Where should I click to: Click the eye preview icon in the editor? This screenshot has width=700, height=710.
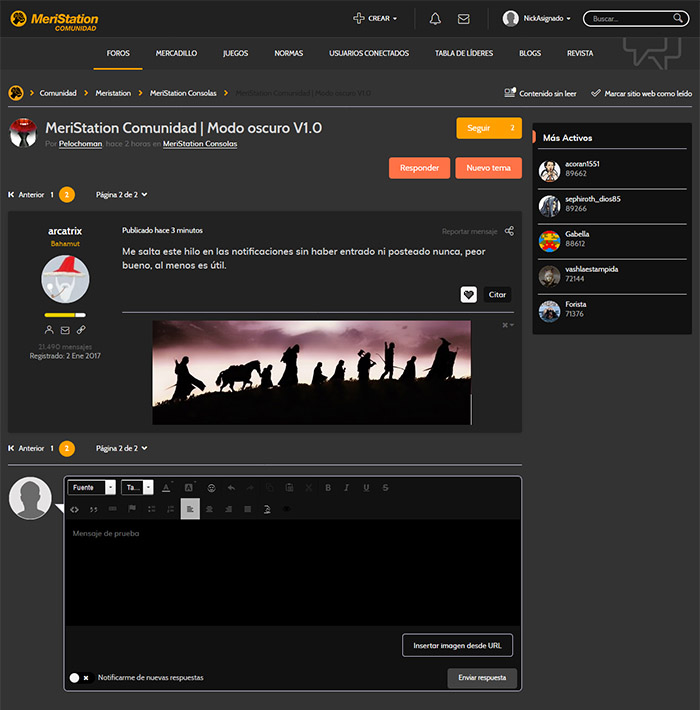287,509
